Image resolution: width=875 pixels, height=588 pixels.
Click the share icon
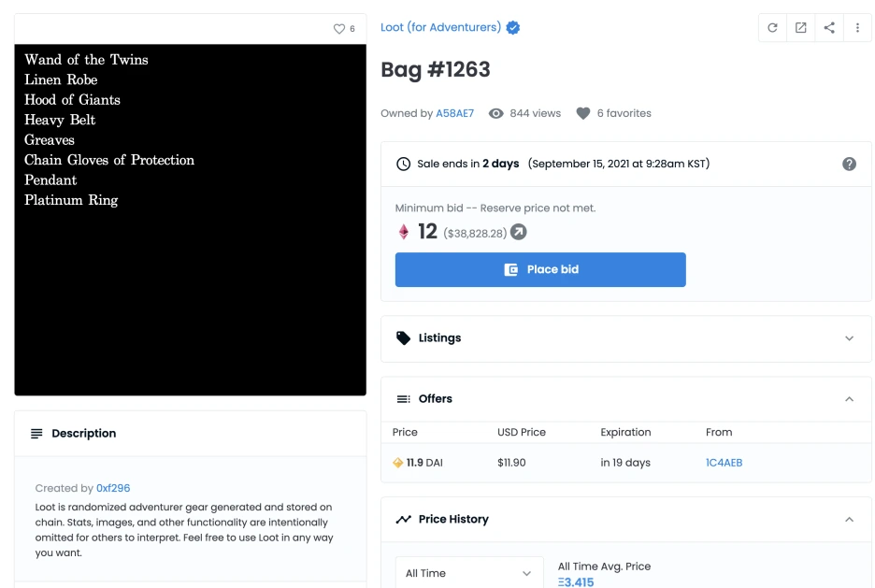coord(829,27)
